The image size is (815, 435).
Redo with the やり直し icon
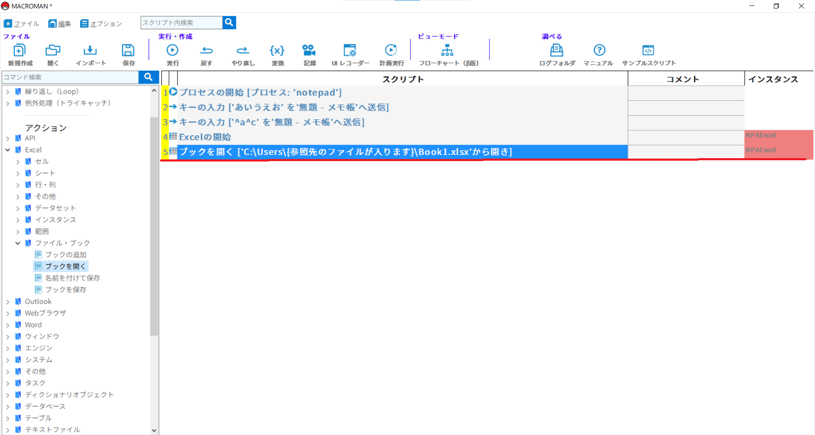click(x=243, y=50)
